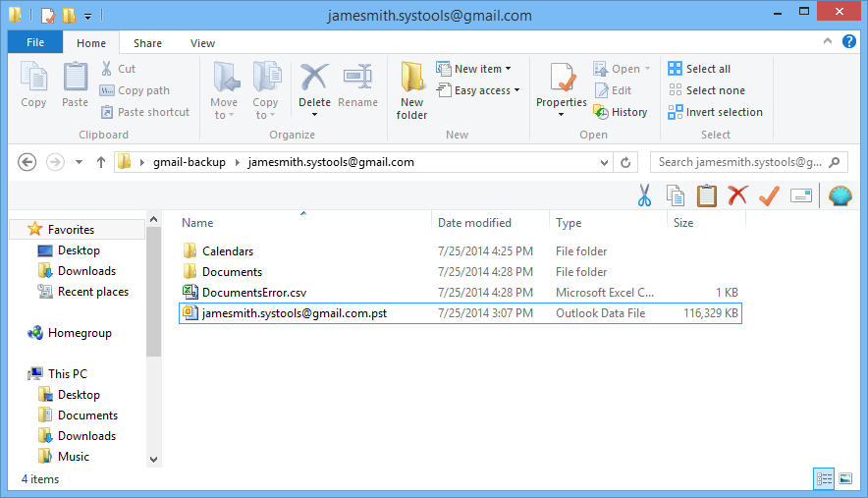Refresh the current folder view
Viewport: 868px width, 498px height.
point(625,162)
